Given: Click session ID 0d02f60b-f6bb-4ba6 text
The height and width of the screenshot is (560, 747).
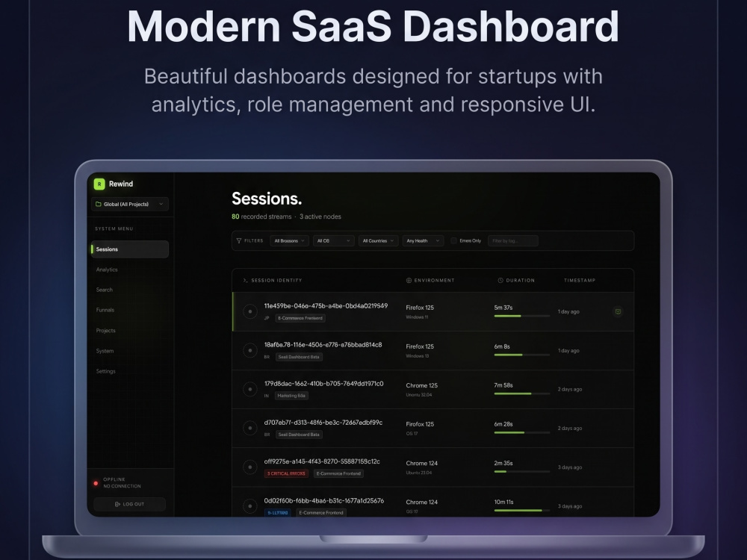Looking at the screenshot, I should tap(324, 500).
